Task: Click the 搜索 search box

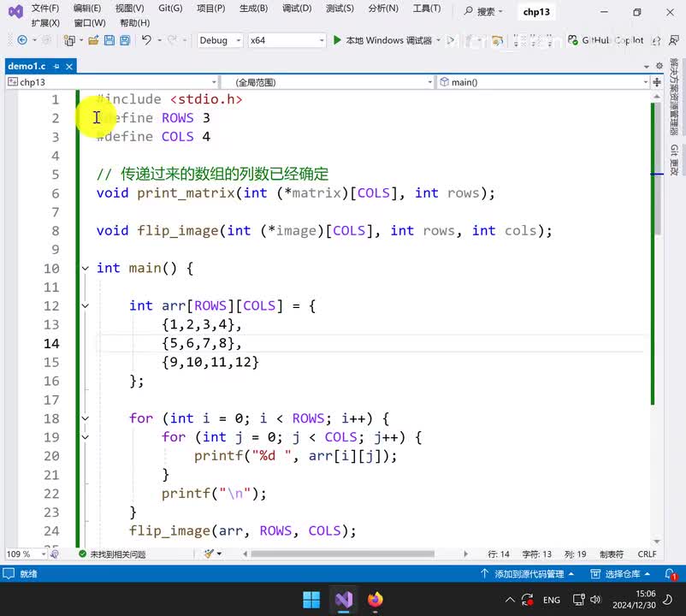Action: pyautogui.click(x=483, y=11)
